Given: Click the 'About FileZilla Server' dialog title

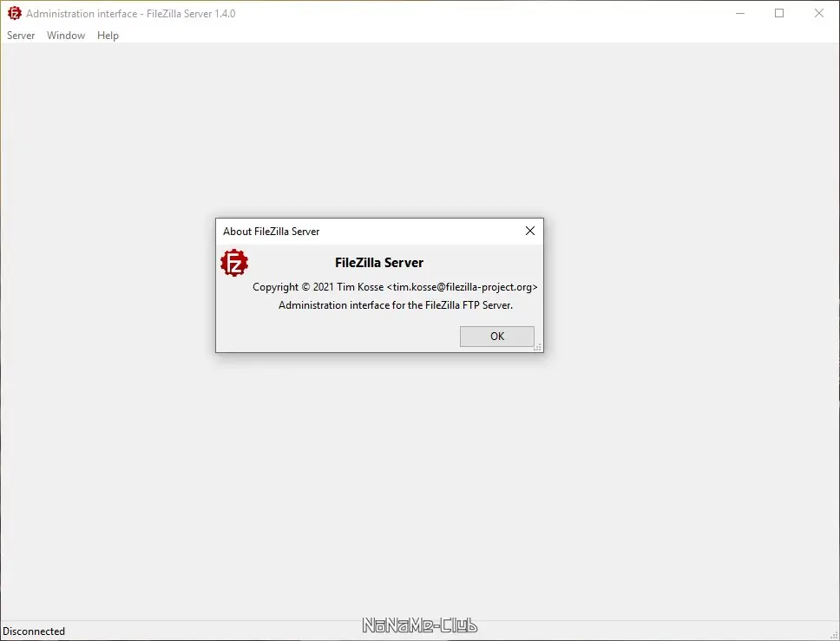Looking at the screenshot, I should point(271,232).
